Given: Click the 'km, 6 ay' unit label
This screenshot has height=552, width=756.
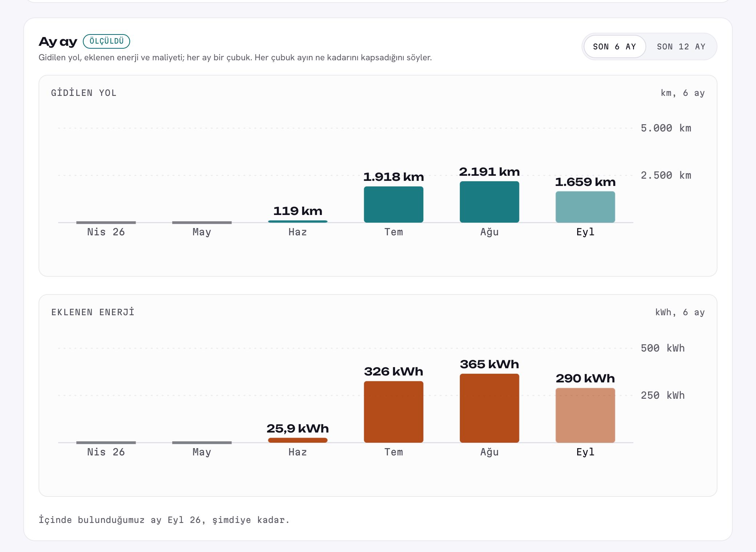Looking at the screenshot, I should coord(683,93).
